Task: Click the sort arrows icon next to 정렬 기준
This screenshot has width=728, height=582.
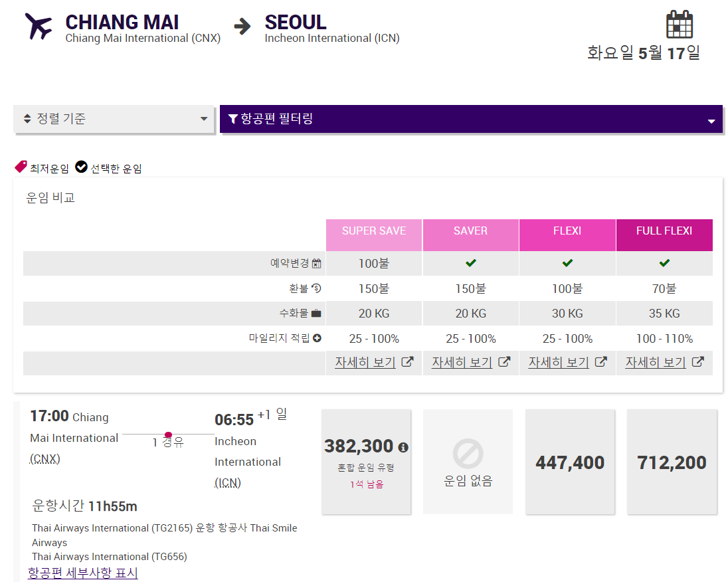Action: coord(27,118)
